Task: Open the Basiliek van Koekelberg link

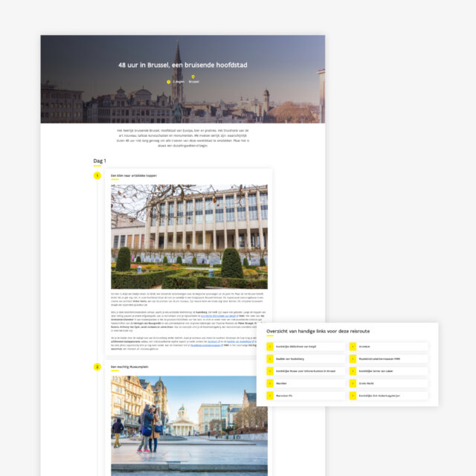Action: coord(292,358)
